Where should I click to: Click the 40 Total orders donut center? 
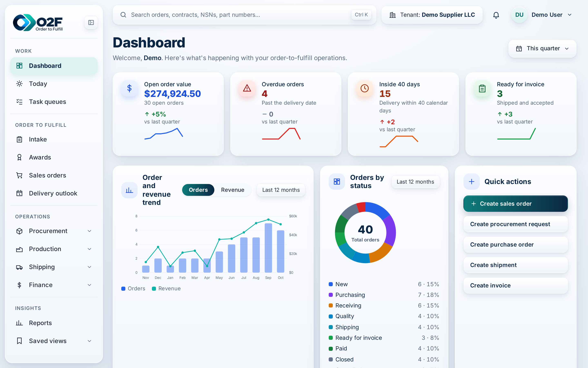coord(365,233)
